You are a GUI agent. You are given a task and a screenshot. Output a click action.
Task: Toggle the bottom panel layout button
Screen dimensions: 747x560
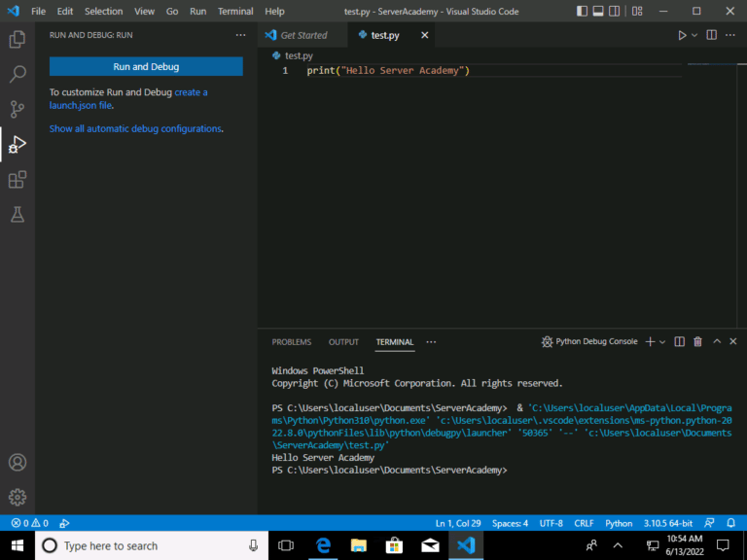pos(600,12)
